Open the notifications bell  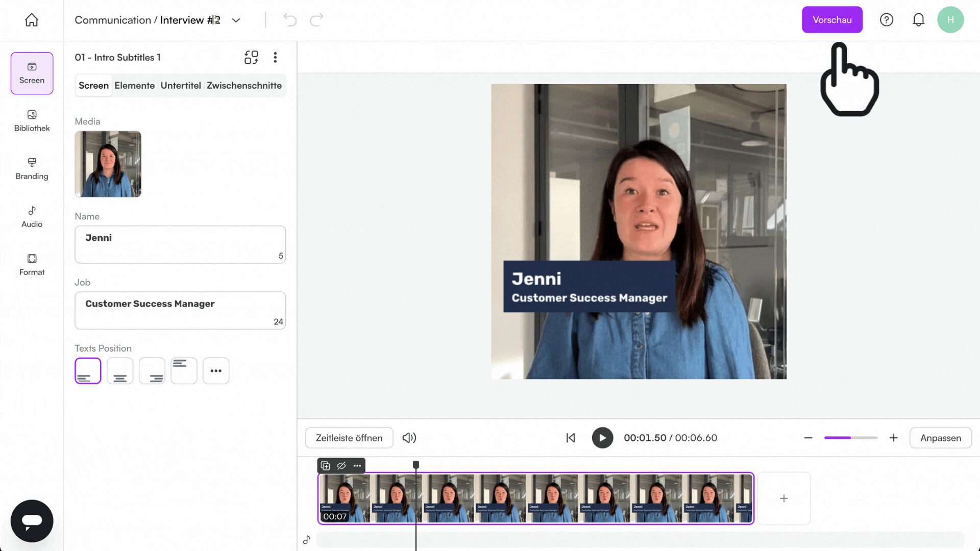point(918,20)
